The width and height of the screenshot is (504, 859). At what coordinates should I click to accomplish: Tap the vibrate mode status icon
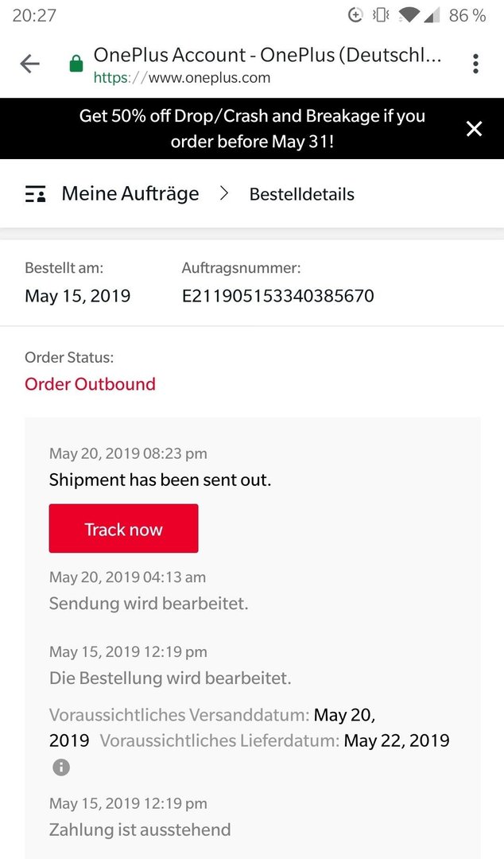click(x=381, y=15)
